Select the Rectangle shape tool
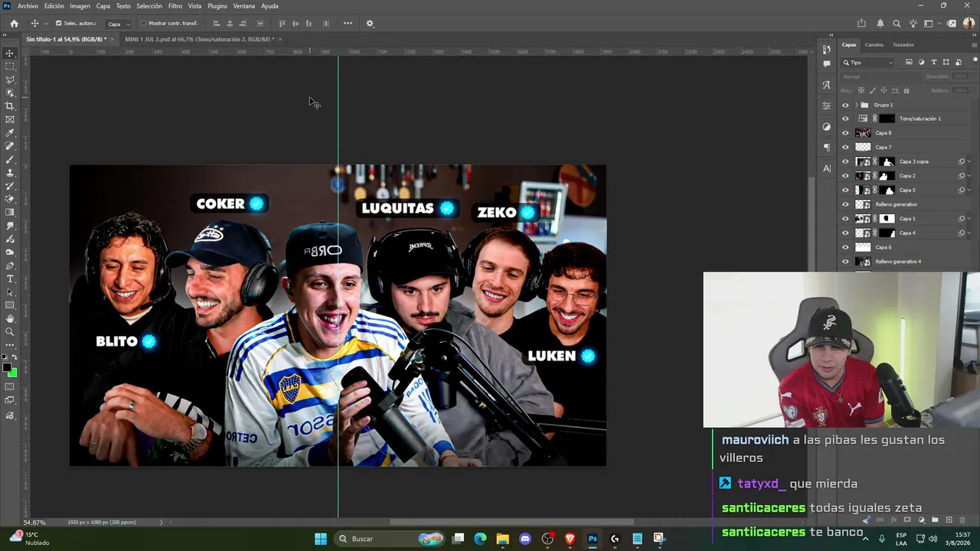 coord(10,305)
